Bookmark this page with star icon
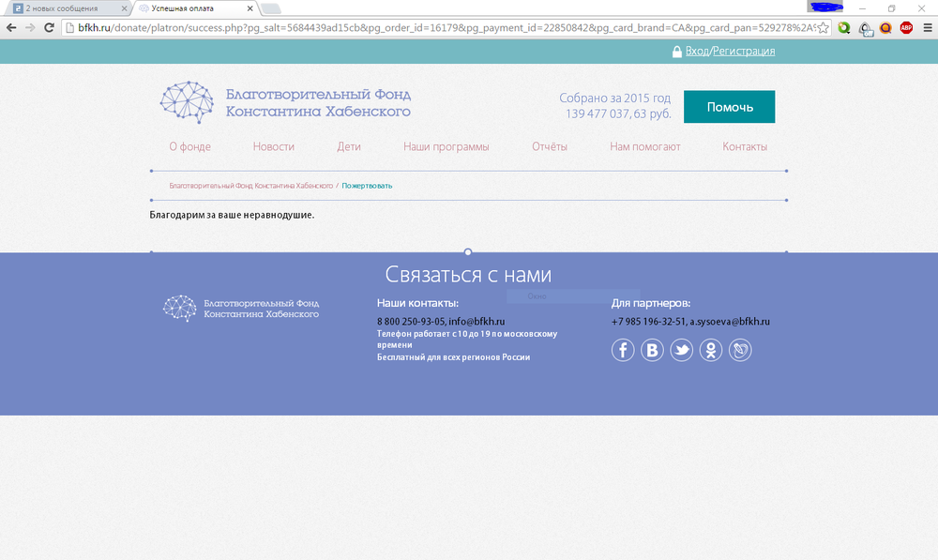Viewport: 938px width, 560px height. [823, 27]
